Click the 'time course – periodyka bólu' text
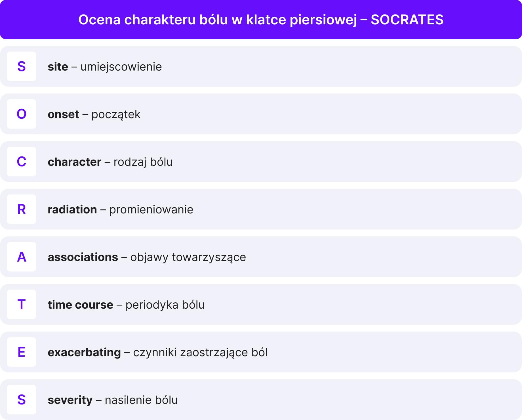The width and height of the screenshot is (522, 420). point(126,305)
